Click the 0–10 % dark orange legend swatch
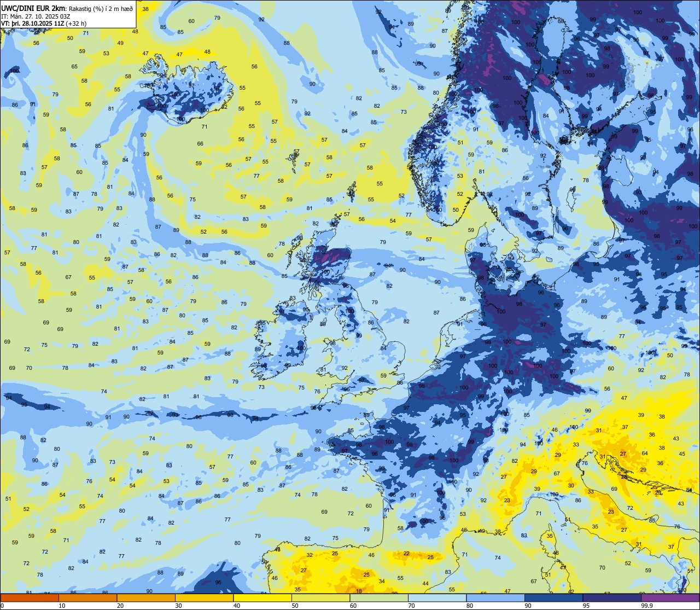This screenshot has height=610, width=700. 30,598
